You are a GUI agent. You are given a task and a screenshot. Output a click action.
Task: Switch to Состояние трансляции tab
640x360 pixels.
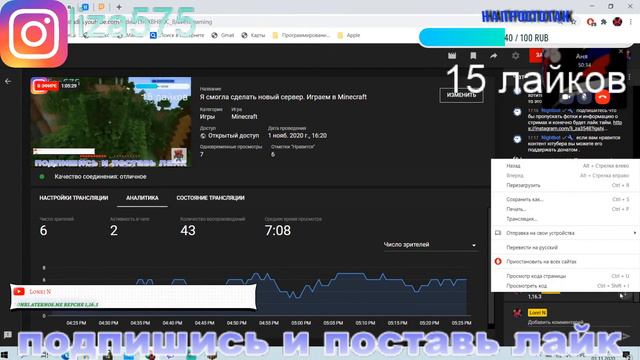[x=211, y=198]
